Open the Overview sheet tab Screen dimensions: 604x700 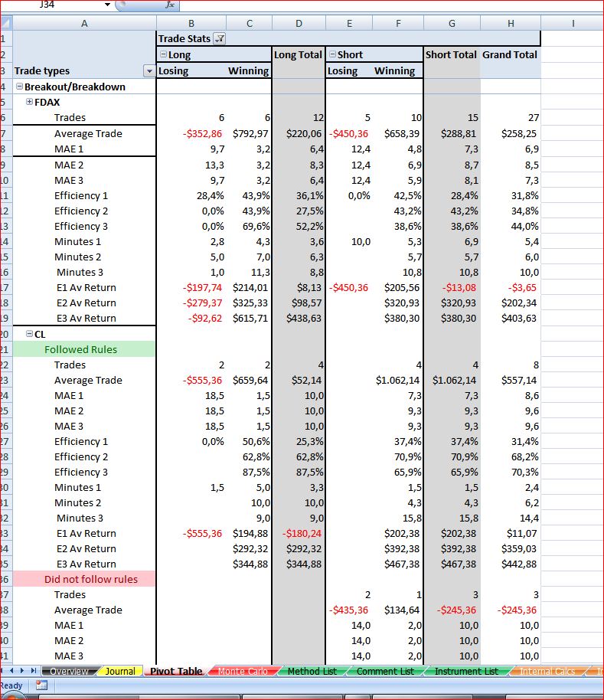tap(69, 671)
